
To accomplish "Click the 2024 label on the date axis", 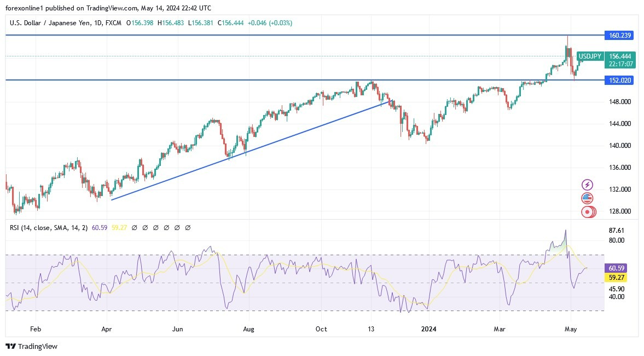I will (x=429, y=329).
